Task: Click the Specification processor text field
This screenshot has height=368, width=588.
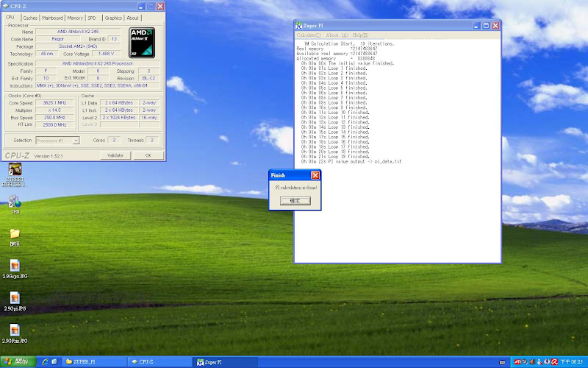Action: 98,63
